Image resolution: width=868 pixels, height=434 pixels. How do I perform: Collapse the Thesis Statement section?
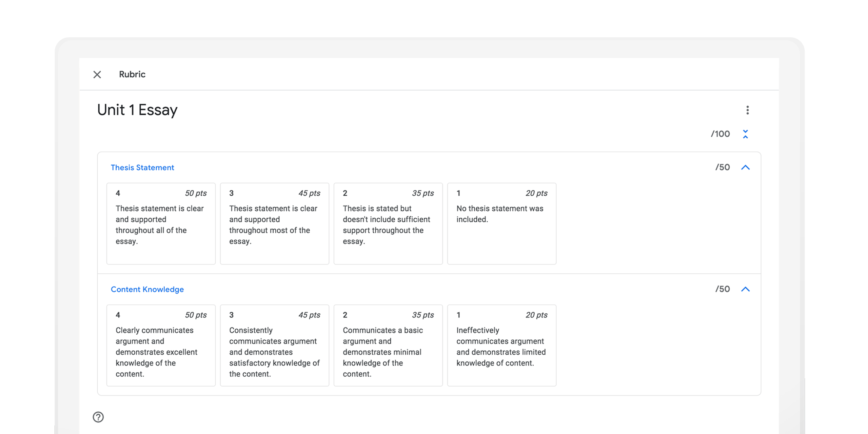tap(745, 167)
